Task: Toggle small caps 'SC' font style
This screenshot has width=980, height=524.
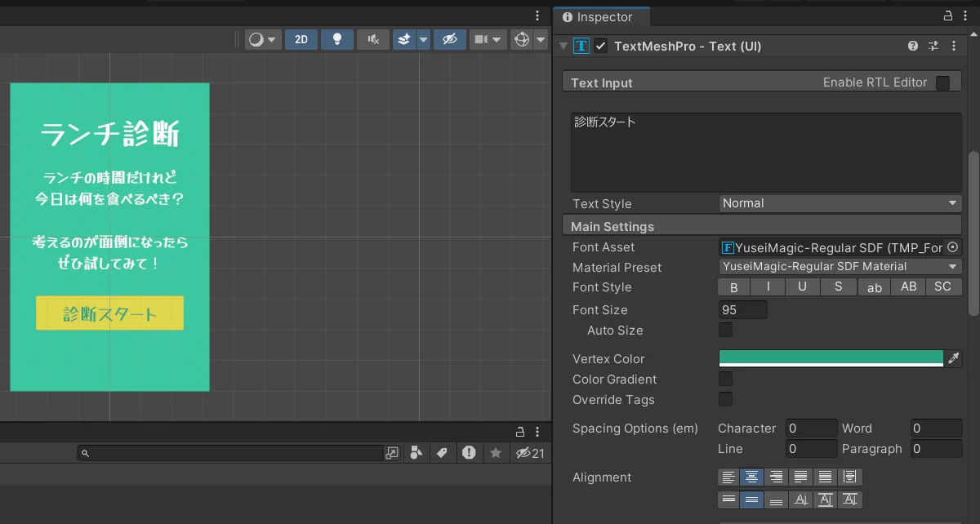Action: [x=943, y=287]
